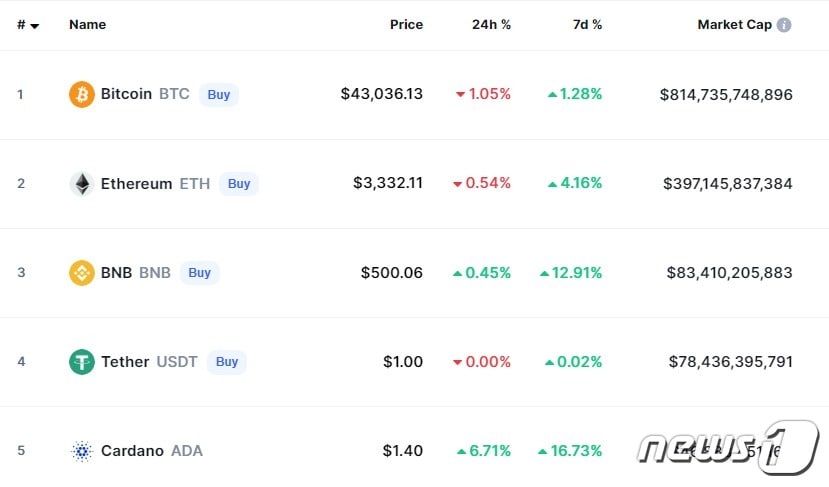Sort by the 24h % column header
This screenshot has height=487, width=829.
coord(491,25)
